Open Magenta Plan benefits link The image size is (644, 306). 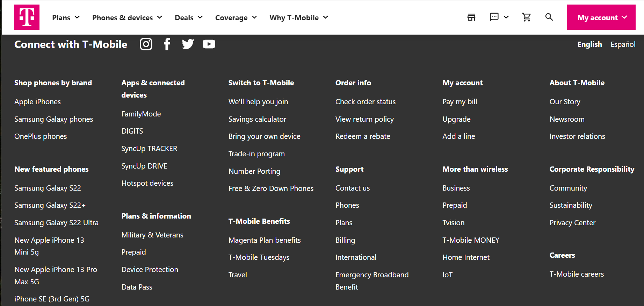click(x=265, y=240)
